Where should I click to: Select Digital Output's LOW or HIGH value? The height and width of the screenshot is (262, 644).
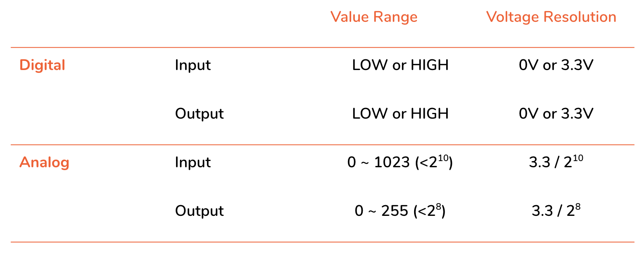(x=400, y=114)
